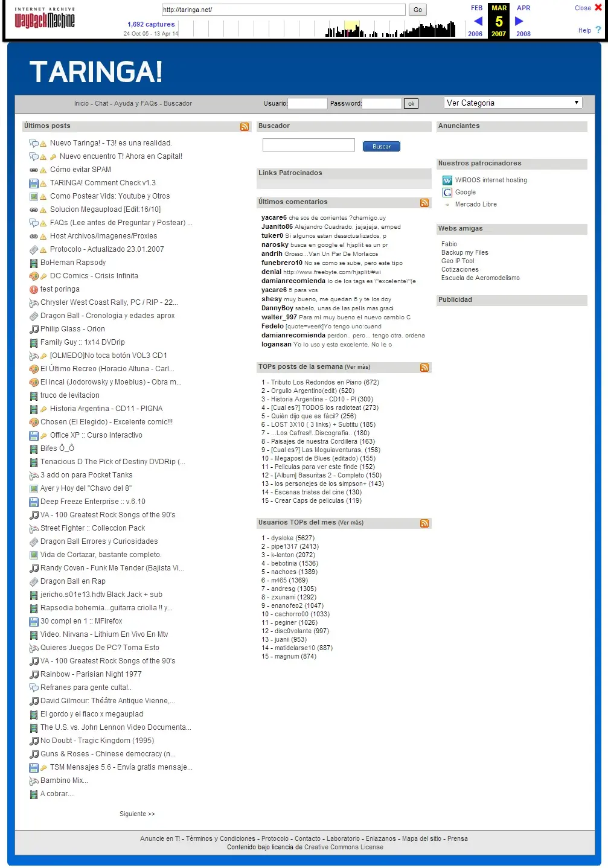The width and height of the screenshot is (608, 868).
Task: Click the Mercado Libre sponsor link
Action: tap(476, 205)
